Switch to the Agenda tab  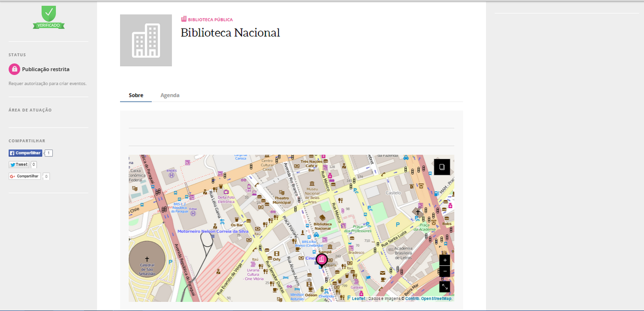click(170, 95)
